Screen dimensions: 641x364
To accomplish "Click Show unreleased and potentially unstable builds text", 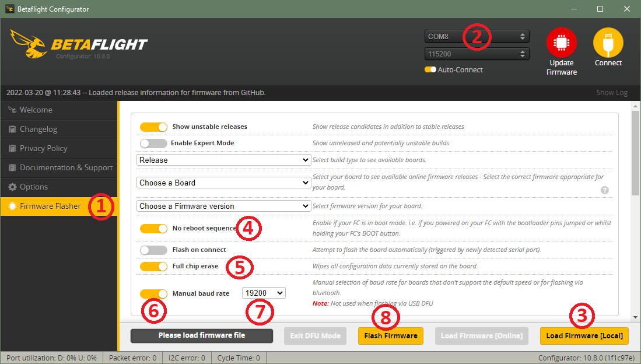I will [x=381, y=143].
